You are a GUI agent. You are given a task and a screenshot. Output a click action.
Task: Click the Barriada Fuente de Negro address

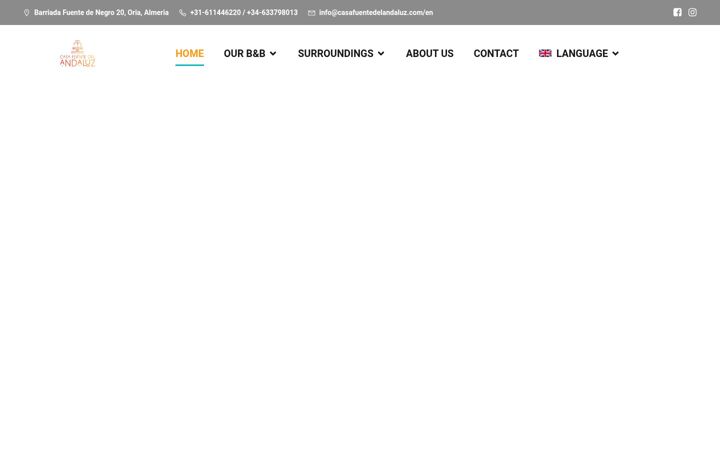(101, 13)
